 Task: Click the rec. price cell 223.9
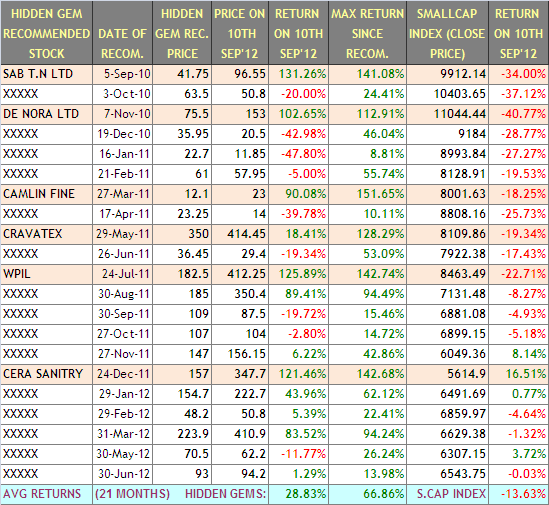(x=182, y=434)
